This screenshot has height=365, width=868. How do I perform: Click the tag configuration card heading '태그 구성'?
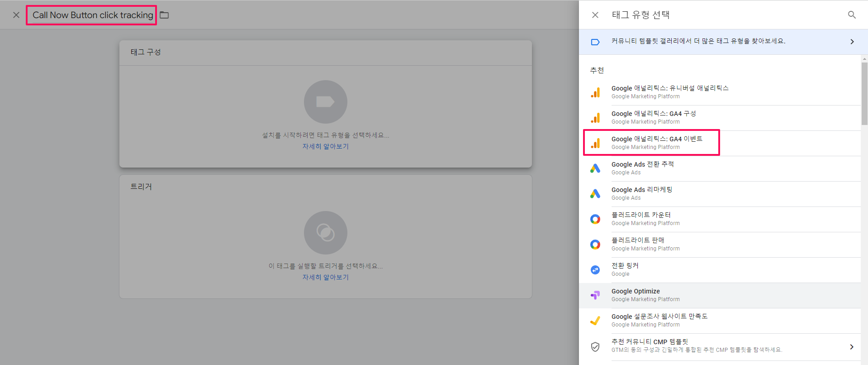point(146,52)
